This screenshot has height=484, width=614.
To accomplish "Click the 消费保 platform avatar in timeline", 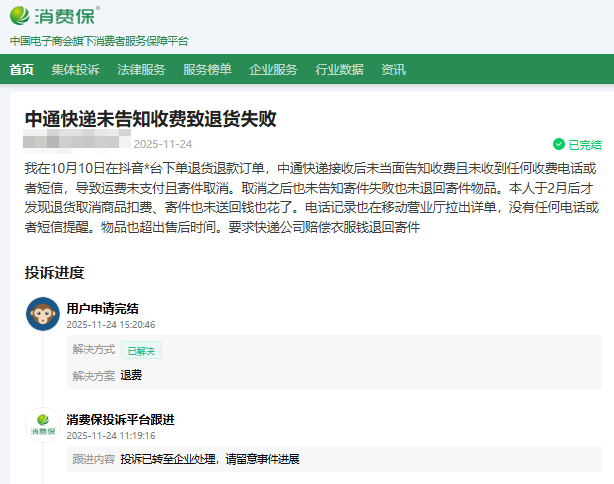I will pos(42,424).
